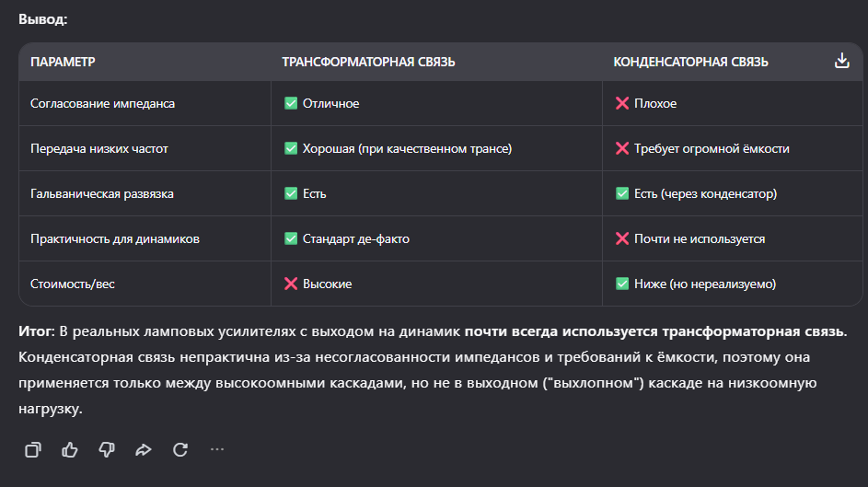868x487 pixels.
Task: Click the КОНДЕНСАТОРНАЯ СВЯЗЬ column header
Action: 690,62
